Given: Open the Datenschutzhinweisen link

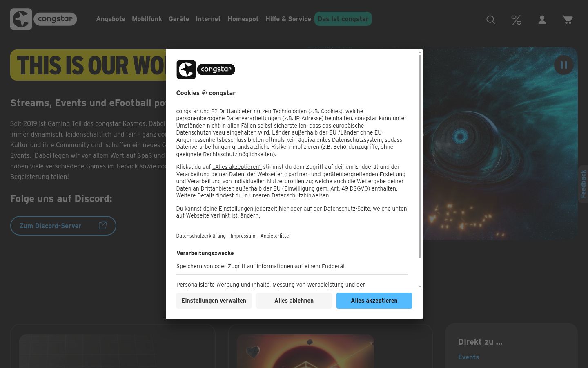Looking at the screenshot, I should pos(300,195).
